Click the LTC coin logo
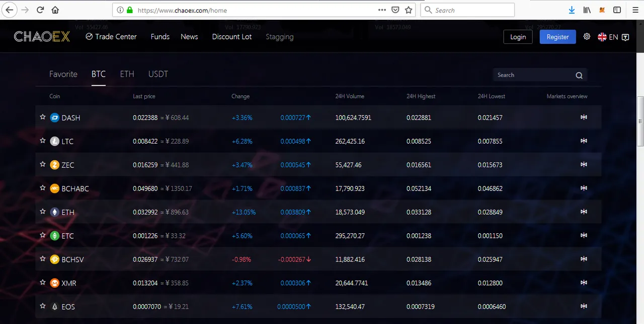Screen dimensions: 644x324 click(55, 141)
